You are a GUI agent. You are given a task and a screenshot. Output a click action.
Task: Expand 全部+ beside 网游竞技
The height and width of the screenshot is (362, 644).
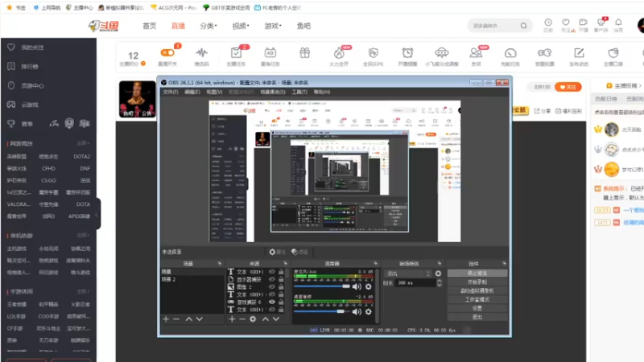[83, 143]
